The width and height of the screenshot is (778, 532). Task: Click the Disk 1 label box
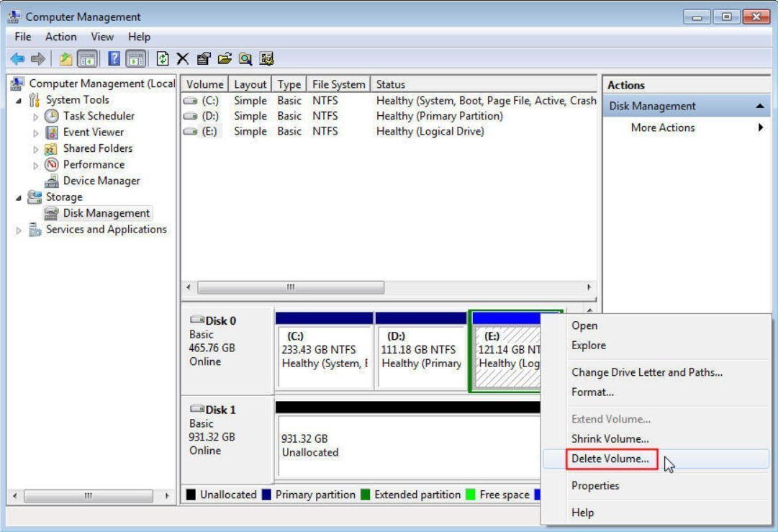coord(227,440)
